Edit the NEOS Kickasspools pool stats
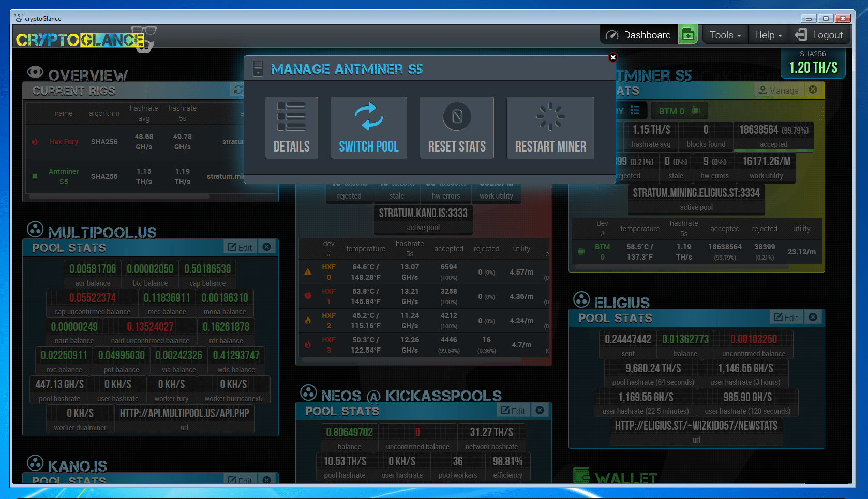This screenshot has width=868, height=499. pos(513,411)
